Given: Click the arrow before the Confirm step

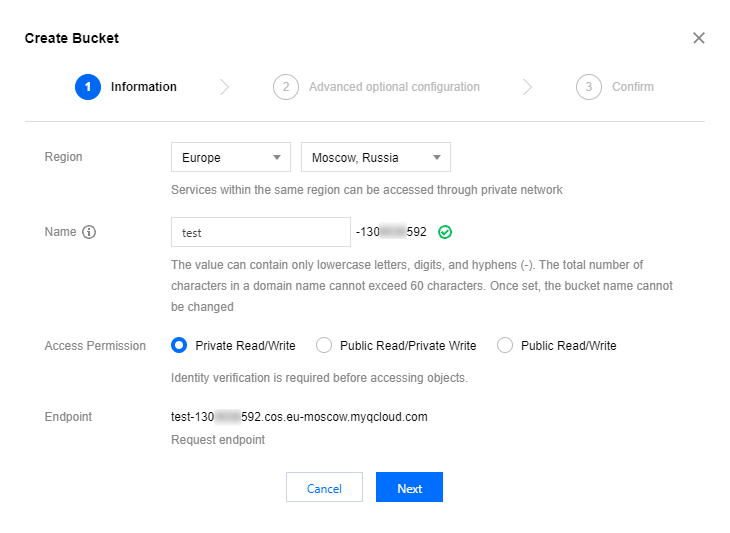Looking at the screenshot, I should click(528, 87).
